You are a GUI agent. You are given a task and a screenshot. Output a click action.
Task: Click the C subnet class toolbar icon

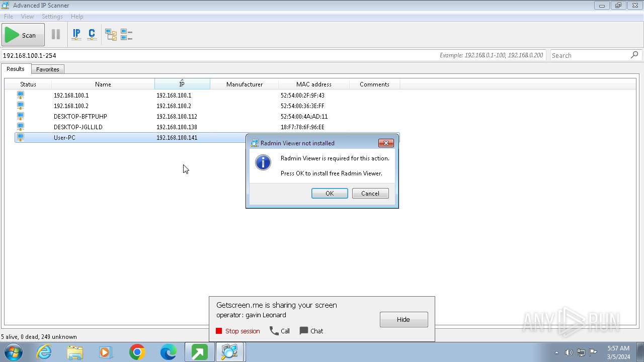click(92, 35)
